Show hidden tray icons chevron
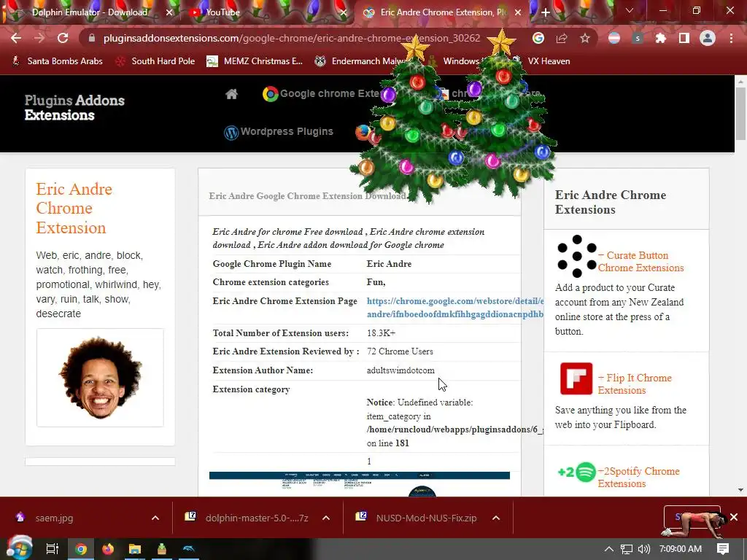Viewport: 747px width, 560px height. [x=609, y=549]
